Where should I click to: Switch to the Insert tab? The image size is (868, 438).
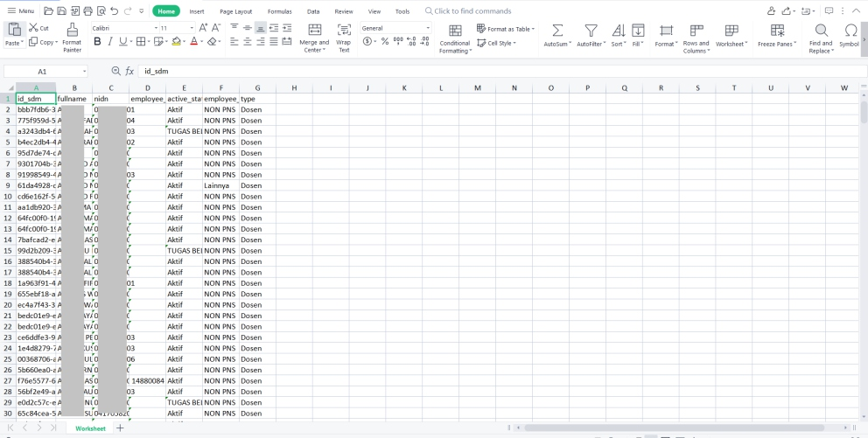click(197, 11)
